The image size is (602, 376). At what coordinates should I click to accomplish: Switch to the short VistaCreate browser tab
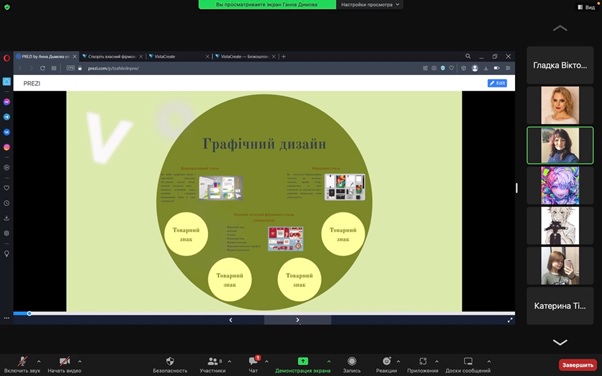pyautogui.click(x=178, y=56)
